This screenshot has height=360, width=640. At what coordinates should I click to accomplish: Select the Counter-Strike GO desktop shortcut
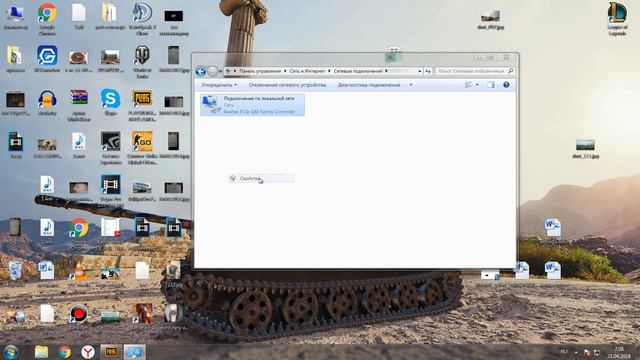click(142, 147)
